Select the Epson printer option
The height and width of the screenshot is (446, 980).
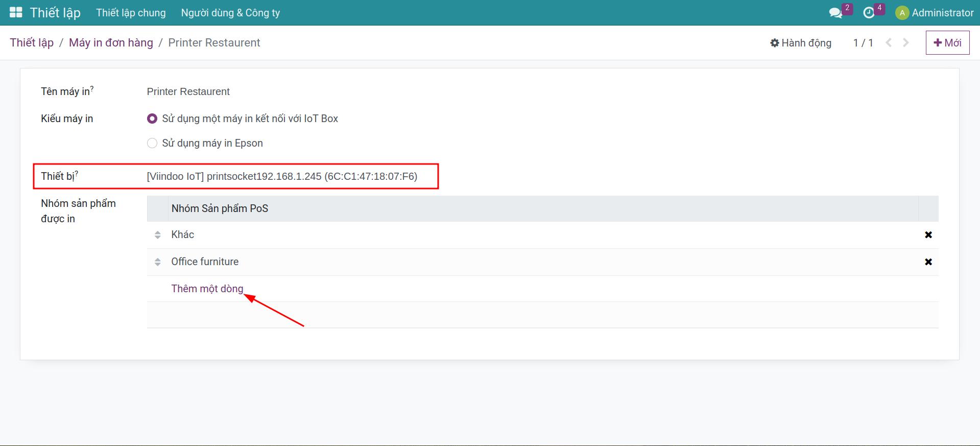point(152,143)
